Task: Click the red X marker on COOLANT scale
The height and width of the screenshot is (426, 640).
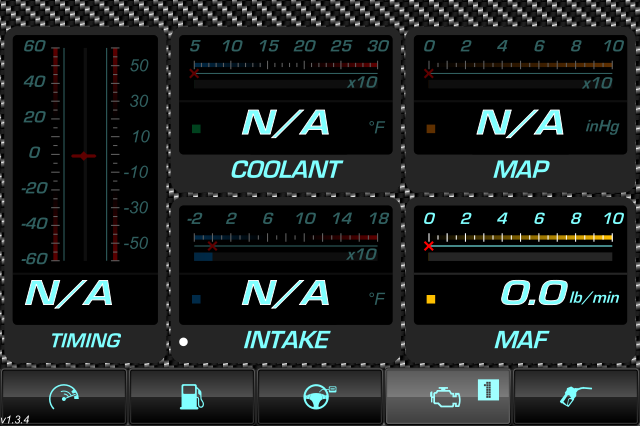Action: pos(194,73)
